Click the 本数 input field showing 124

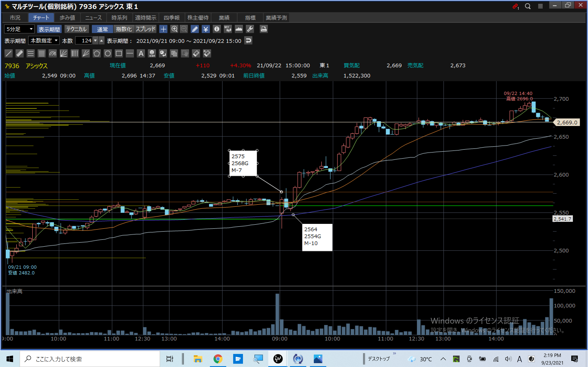[84, 41]
